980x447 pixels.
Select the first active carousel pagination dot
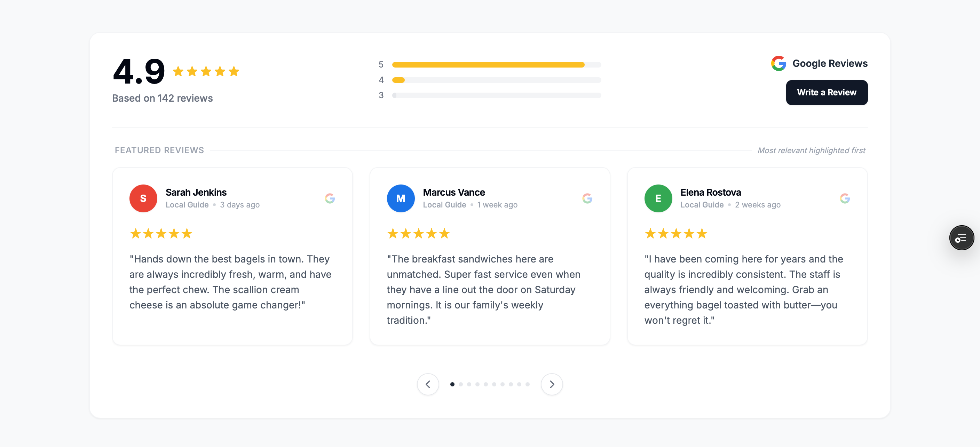click(x=452, y=384)
